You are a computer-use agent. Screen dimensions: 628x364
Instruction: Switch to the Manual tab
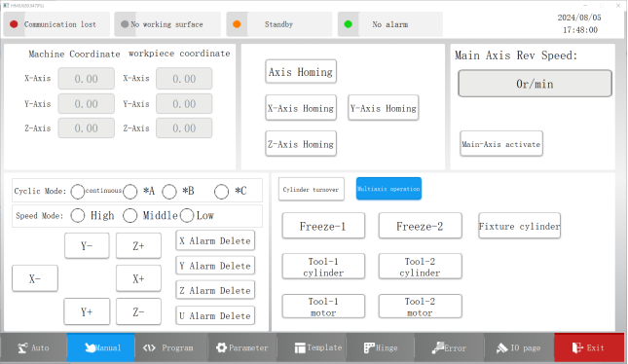click(101, 347)
